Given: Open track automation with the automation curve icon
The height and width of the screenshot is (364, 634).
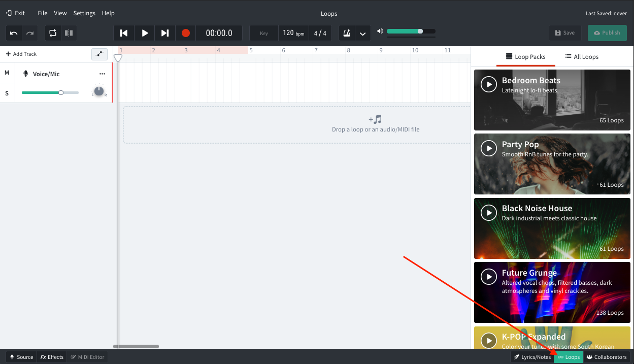Looking at the screenshot, I should [99, 54].
